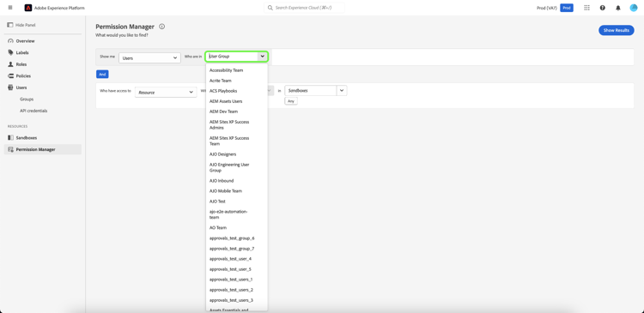Click the Prod sandbox badge
Viewport: 644px width, 313px height.
click(567, 8)
